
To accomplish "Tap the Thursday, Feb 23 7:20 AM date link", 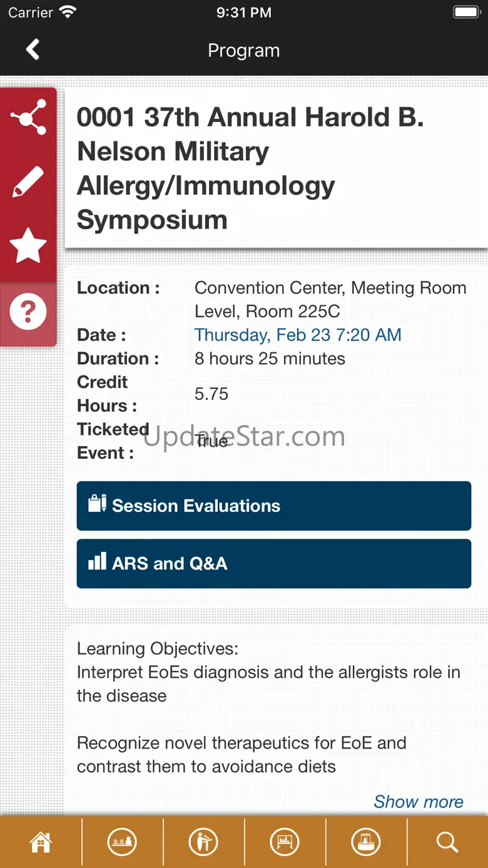I will pos(298,335).
